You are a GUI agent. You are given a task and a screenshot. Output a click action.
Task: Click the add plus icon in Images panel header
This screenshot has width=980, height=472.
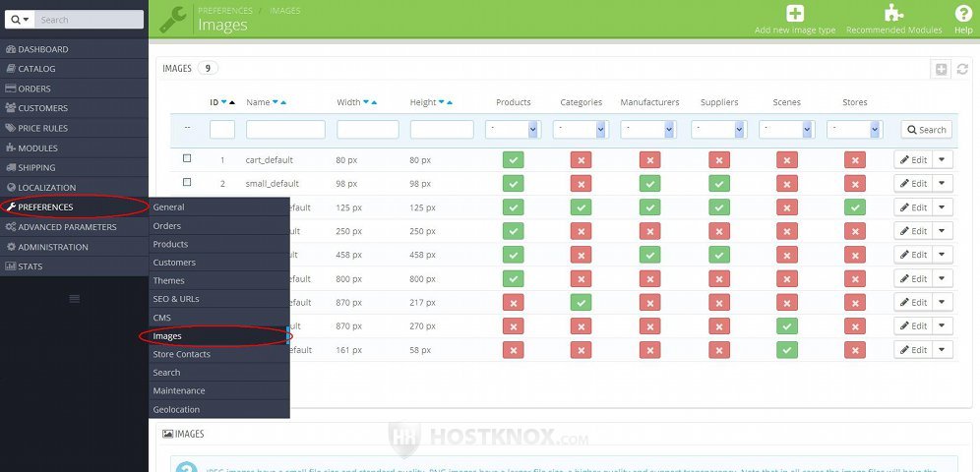pyautogui.click(x=942, y=69)
